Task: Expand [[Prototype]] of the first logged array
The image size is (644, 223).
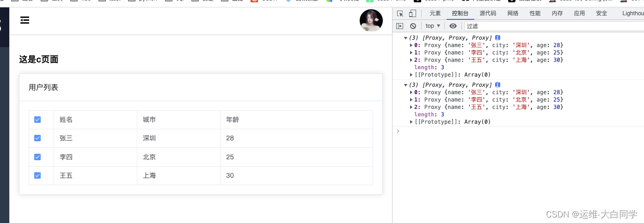Action: (x=411, y=75)
